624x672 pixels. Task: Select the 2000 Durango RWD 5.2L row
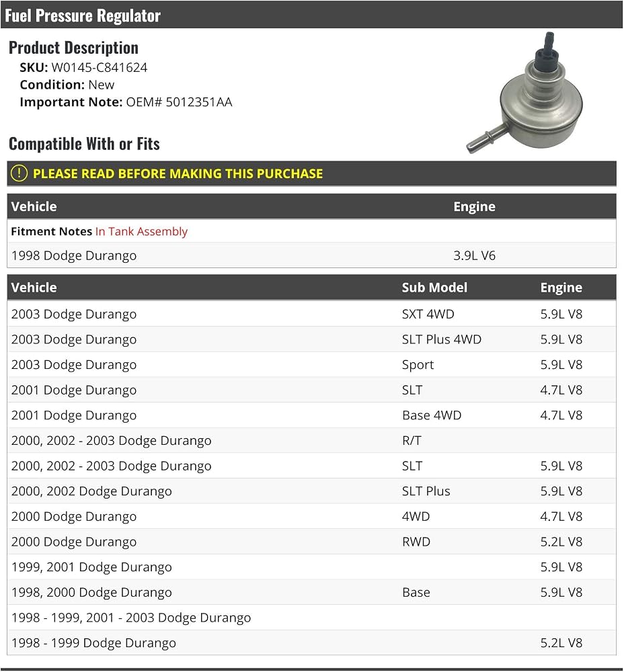tap(312, 542)
